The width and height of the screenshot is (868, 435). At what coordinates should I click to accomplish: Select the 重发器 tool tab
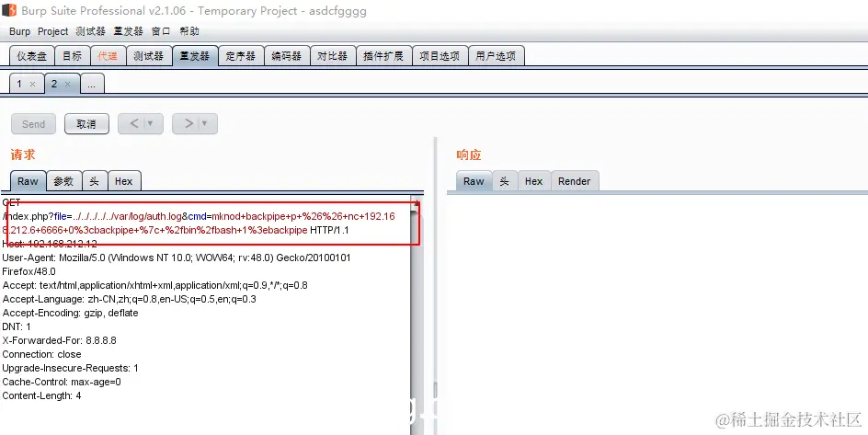point(195,56)
